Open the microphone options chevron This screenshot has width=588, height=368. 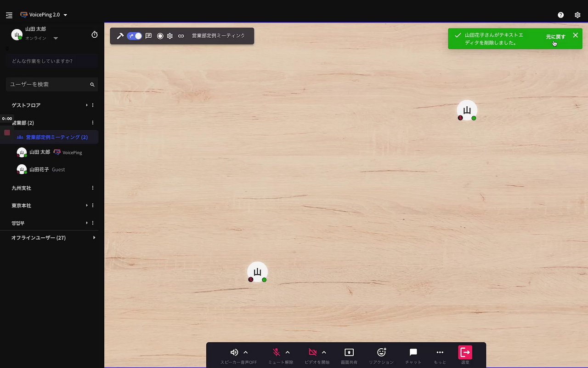tap(288, 352)
